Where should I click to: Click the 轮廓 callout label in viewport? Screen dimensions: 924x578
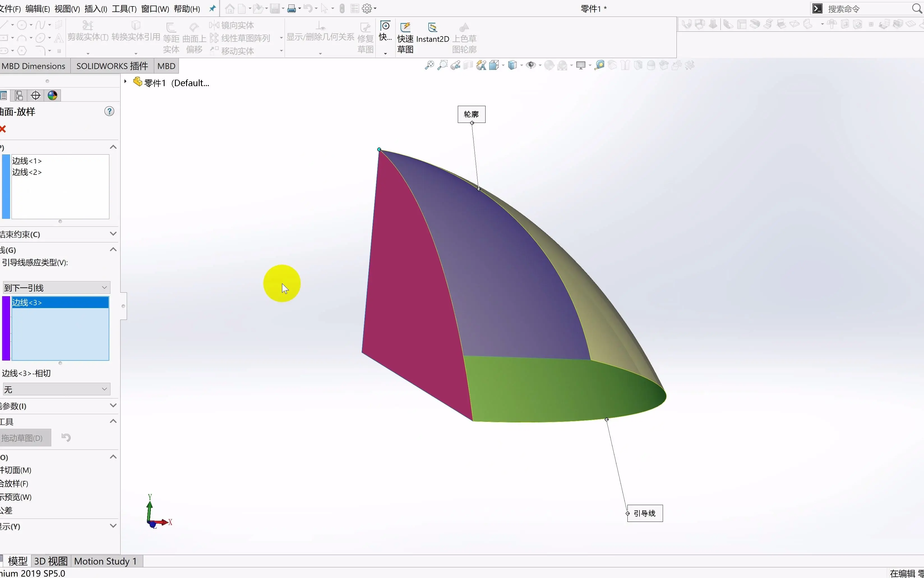coord(472,114)
